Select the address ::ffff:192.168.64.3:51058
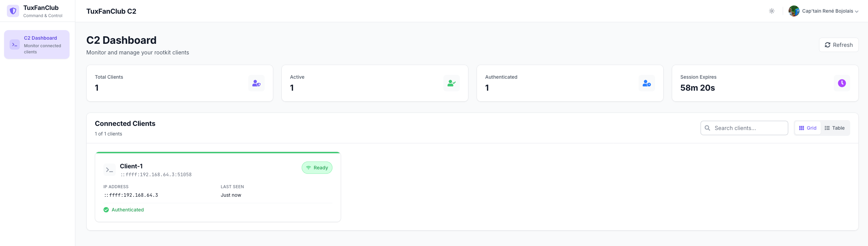This screenshot has height=246, width=868. point(156,174)
